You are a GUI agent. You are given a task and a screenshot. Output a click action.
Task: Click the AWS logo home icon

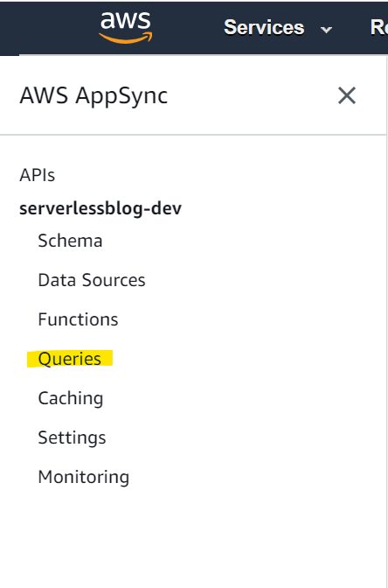coord(126,27)
